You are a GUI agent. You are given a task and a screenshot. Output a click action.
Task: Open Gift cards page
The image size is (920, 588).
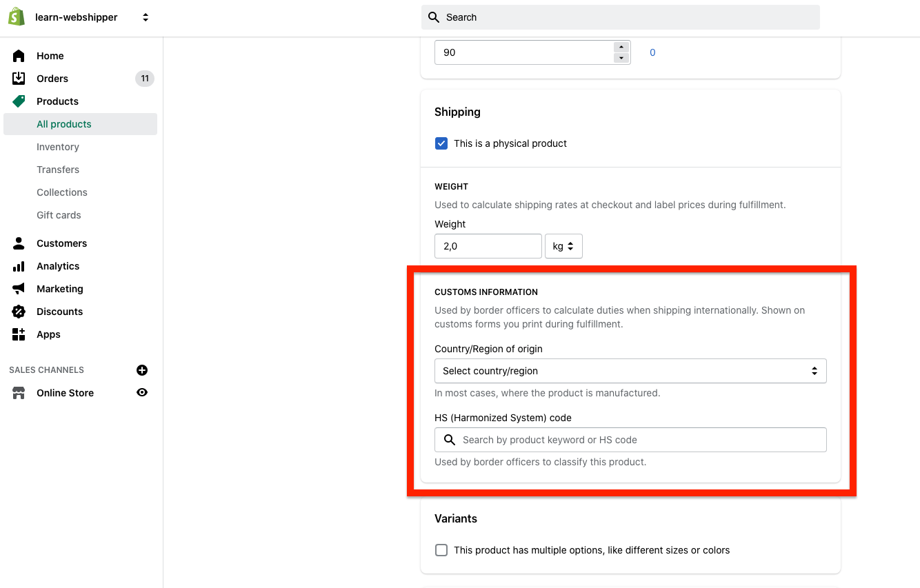[59, 215]
